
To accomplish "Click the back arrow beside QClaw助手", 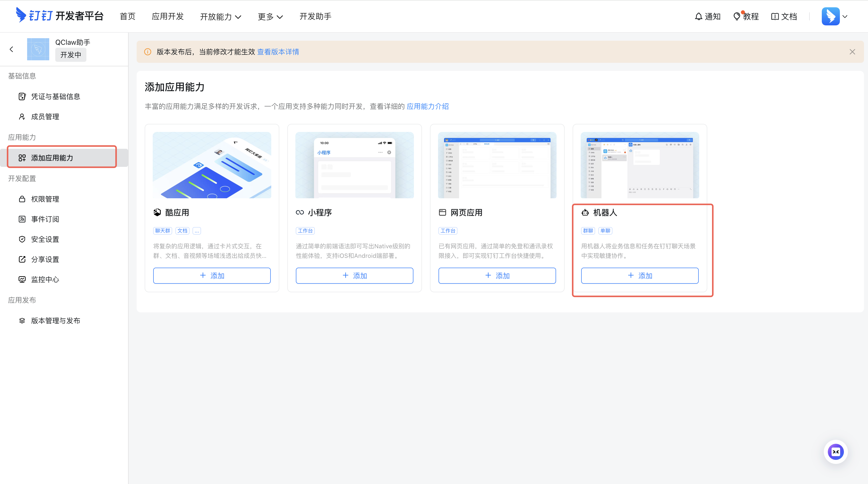I will click(12, 49).
